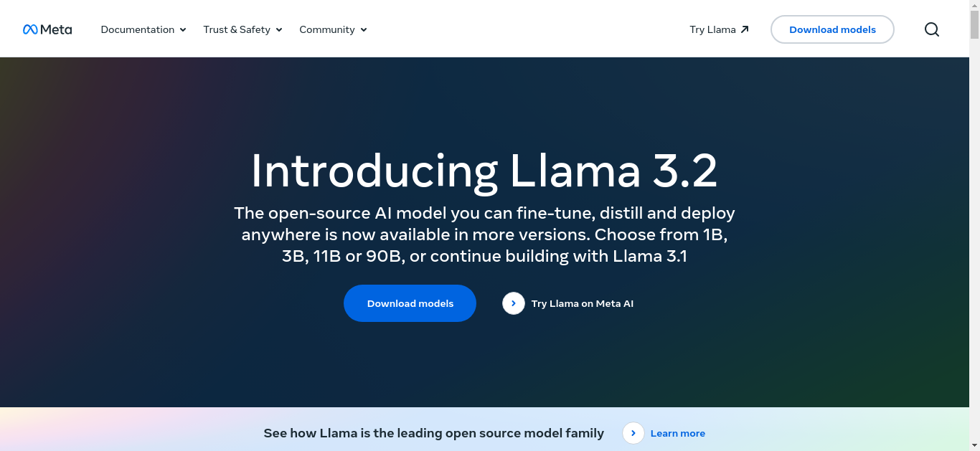The width and height of the screenshot is (980, 451).
Task: Open the Try Llama link in header
Action: click(x=719, y=29)
